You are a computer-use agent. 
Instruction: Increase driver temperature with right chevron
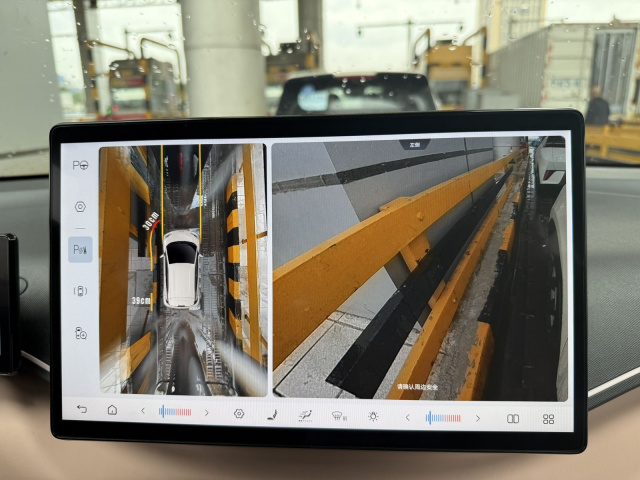207,413
